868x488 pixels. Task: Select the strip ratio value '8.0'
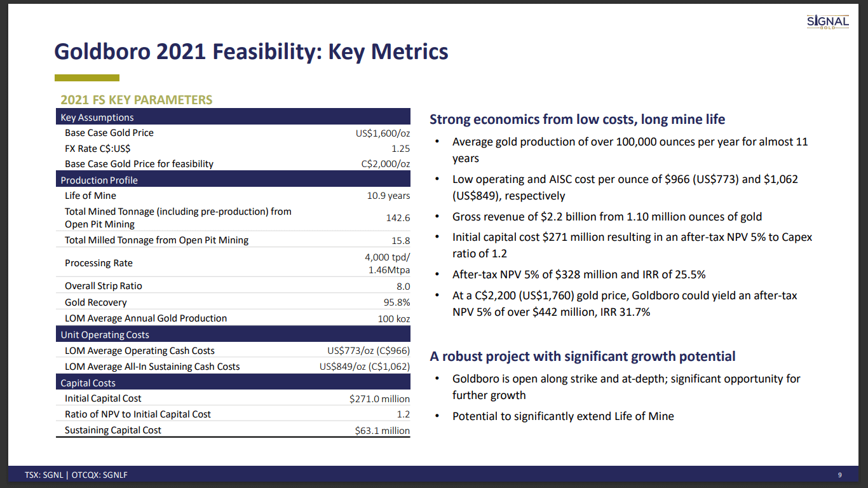tap(403, 287)
